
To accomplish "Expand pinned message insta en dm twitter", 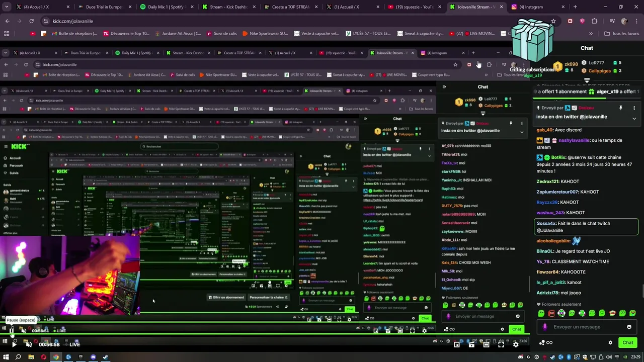I will 634,119.
